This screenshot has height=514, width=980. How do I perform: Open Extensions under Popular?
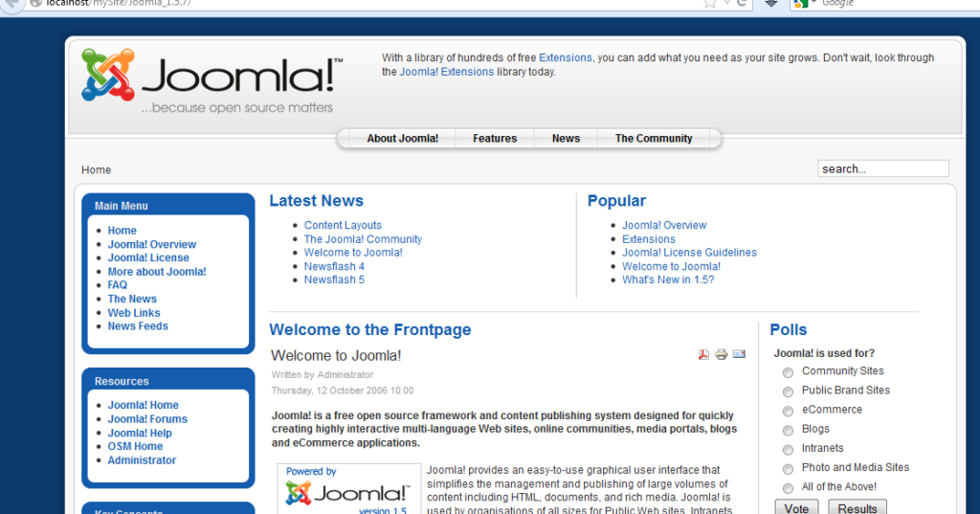[x=649, y=239]
